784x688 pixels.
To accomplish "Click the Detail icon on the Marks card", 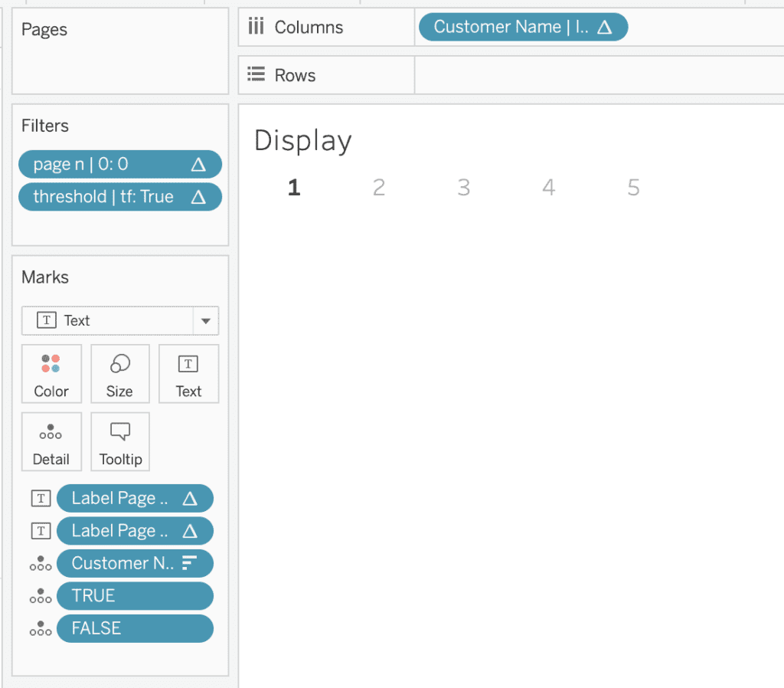I will (x=51, y=441).
